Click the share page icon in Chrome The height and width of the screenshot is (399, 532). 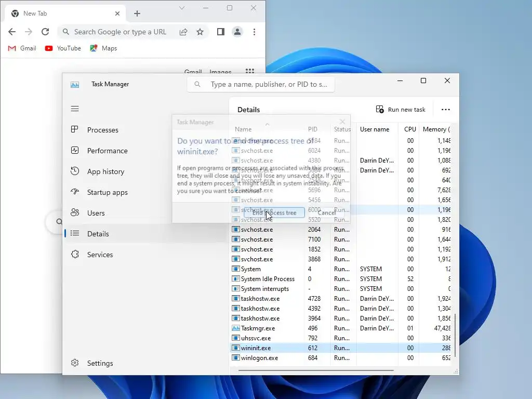coord(183,32)
